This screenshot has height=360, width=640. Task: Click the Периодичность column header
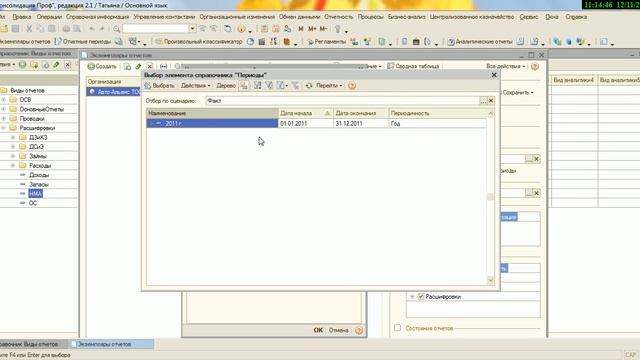438,113
